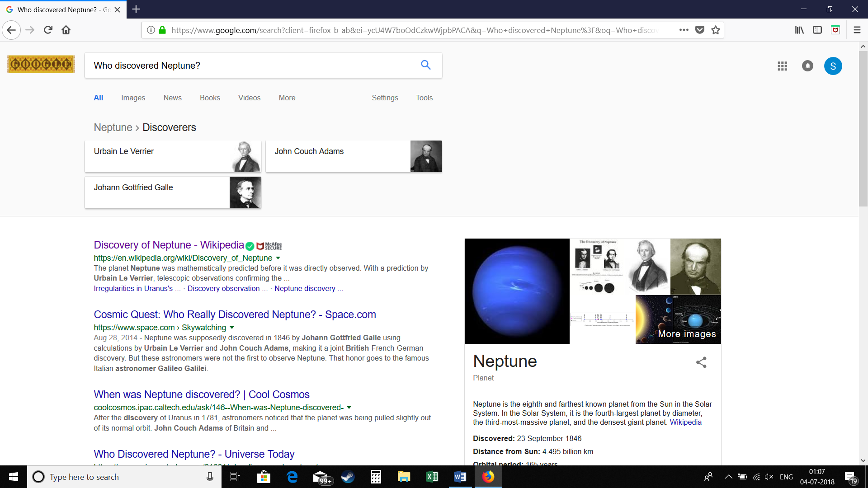Open the Windows Action Center notifications icon
The width and height of the screenshot is (868, 488).
coord(850,477)
